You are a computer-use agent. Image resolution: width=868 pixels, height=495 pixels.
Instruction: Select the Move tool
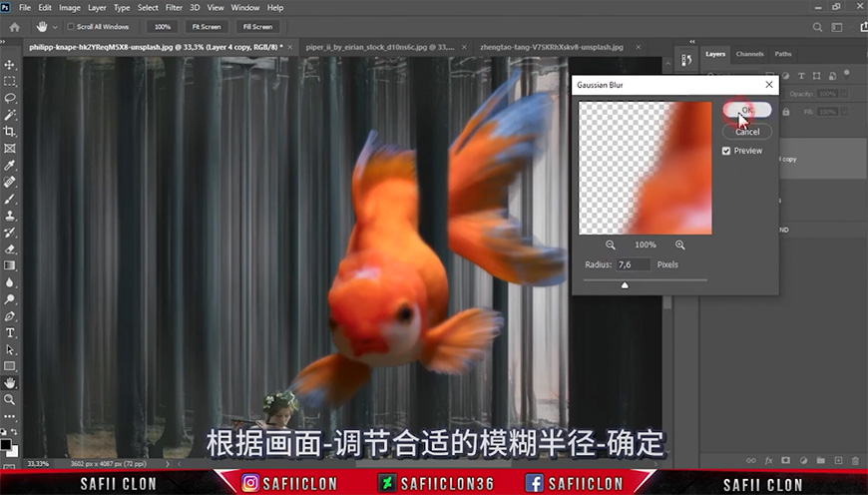tap(9, 65)
